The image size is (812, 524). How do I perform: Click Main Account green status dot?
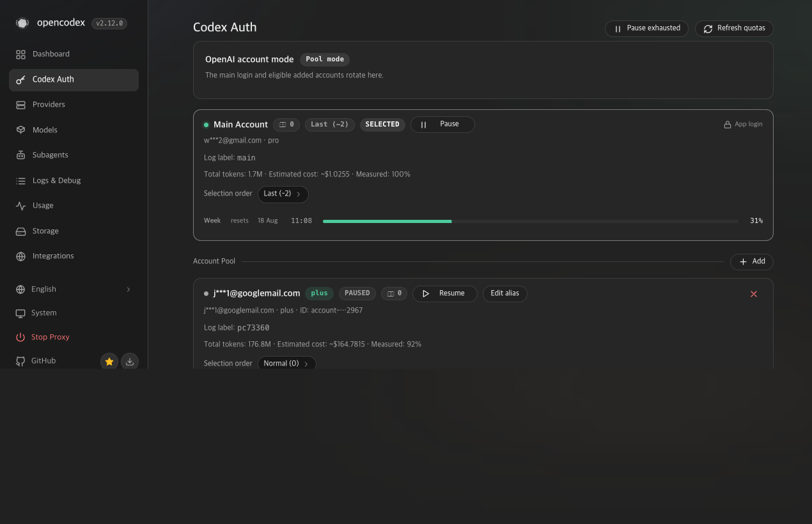point(206,125)
